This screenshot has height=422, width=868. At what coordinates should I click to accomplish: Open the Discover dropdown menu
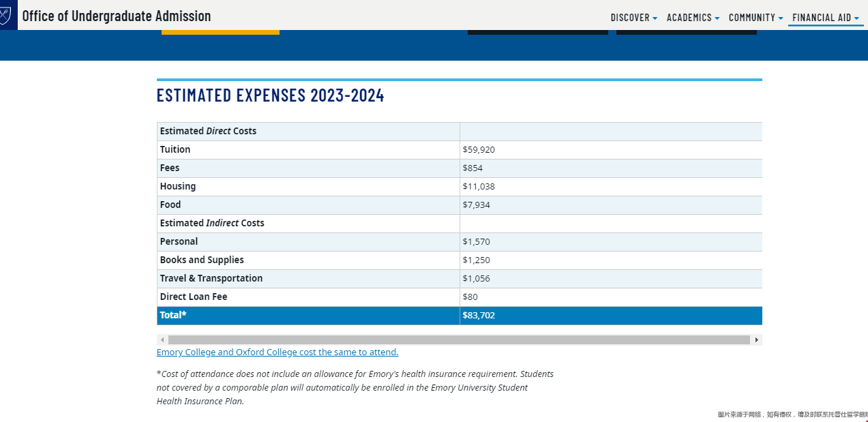(634, 18)
